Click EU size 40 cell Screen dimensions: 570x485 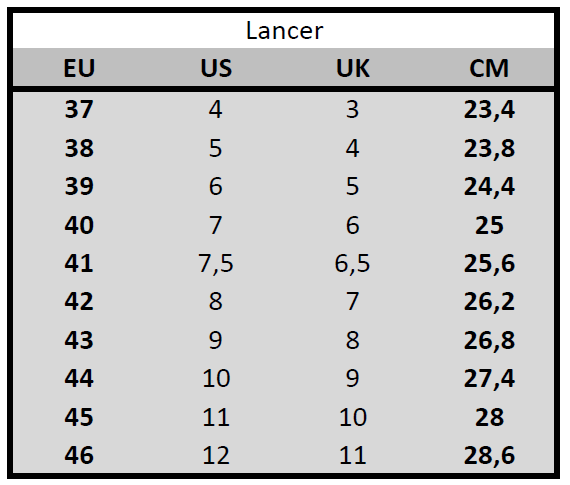pos(79,225)
